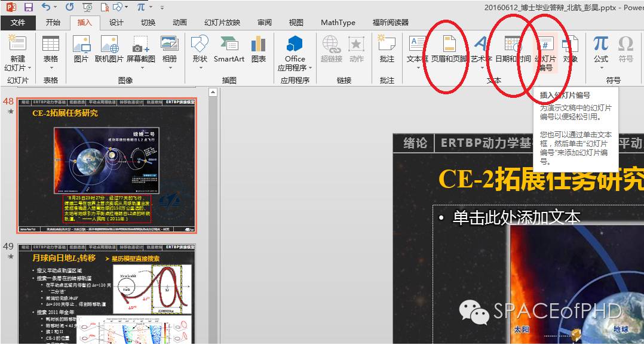Open the 福昕阅读器 tab
644x345 pixels.
click(x=390, y=23)
